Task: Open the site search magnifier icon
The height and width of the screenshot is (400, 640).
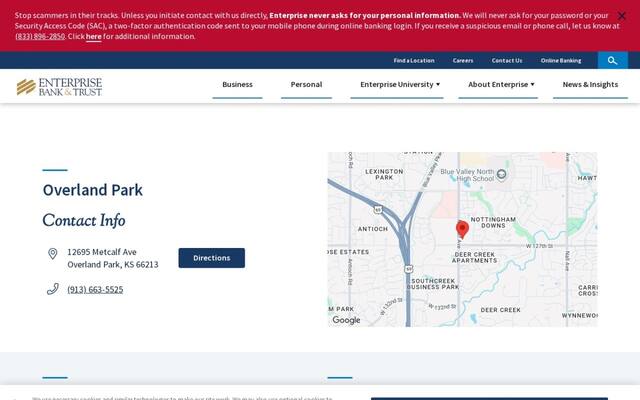Action: tap(612, 60)
